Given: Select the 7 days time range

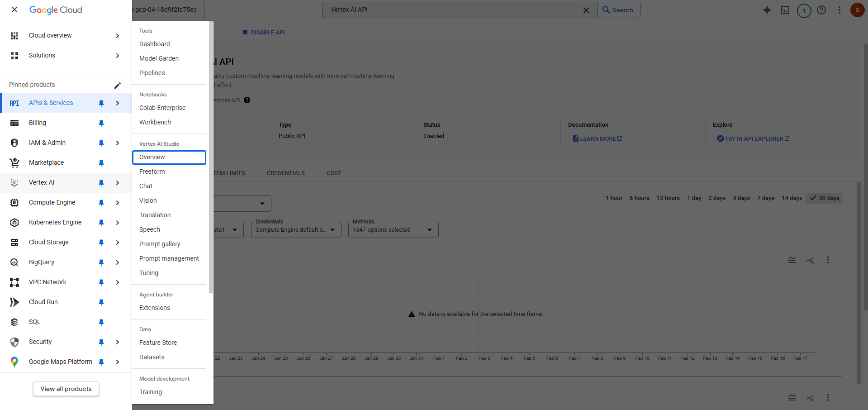Looking at the screenshot, I should point(766,198).
